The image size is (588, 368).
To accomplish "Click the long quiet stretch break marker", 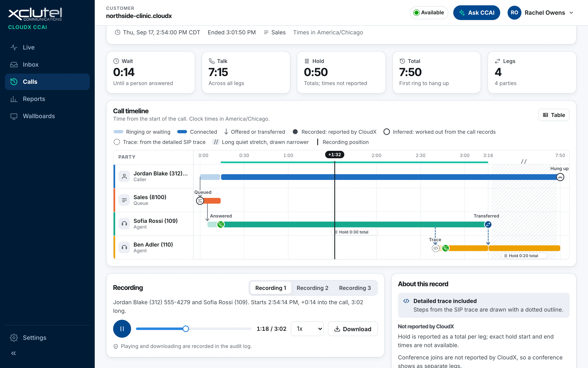I will pyautogui.click(x=524, y=161).
